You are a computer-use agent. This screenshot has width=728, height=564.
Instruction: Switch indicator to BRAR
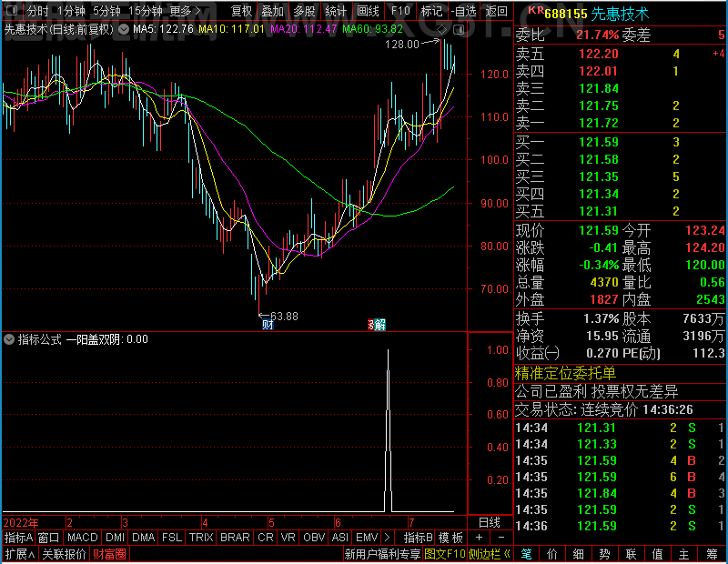coord(235,538)
